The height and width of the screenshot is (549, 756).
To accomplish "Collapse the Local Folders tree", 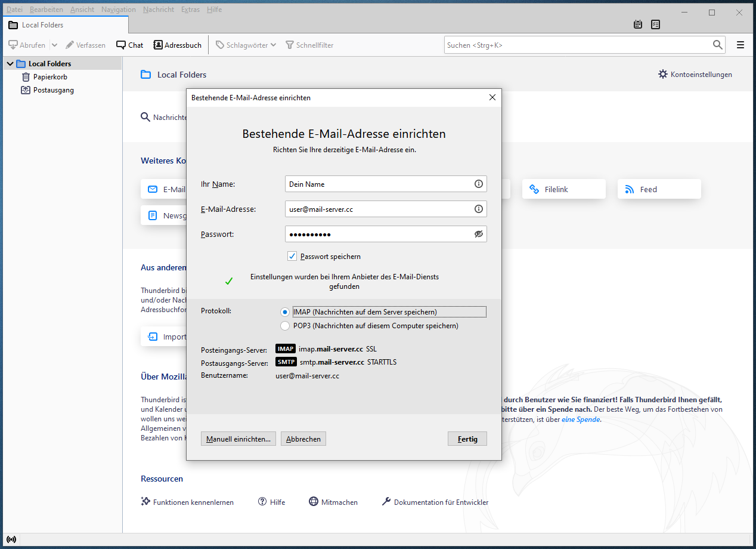I will pos(10,64).
